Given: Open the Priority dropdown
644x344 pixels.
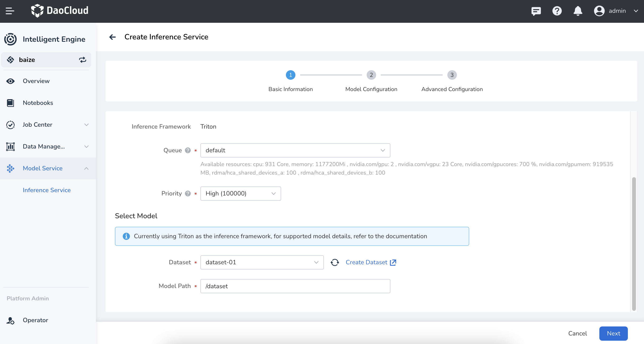Looking at the screenshot, I should click(x=241, y=194).
